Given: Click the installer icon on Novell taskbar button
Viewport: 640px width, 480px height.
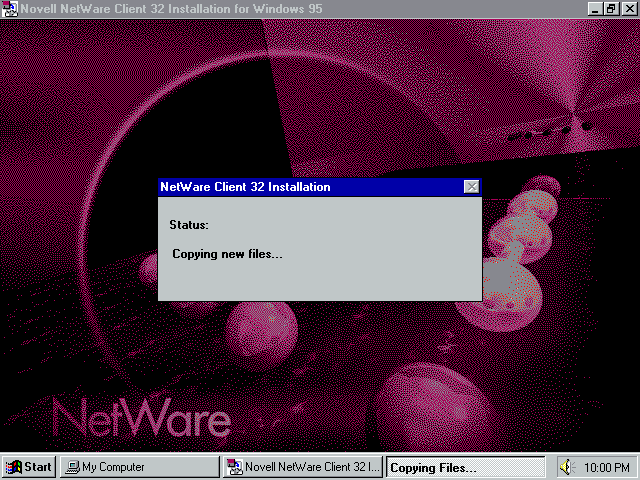Looking at the screenshot, I should (235, 467).
